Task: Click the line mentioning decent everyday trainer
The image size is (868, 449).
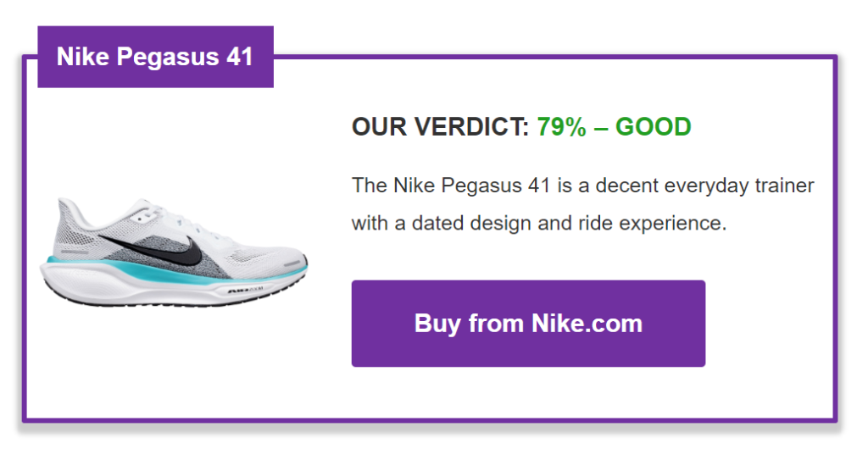Action: pos(582,186)
